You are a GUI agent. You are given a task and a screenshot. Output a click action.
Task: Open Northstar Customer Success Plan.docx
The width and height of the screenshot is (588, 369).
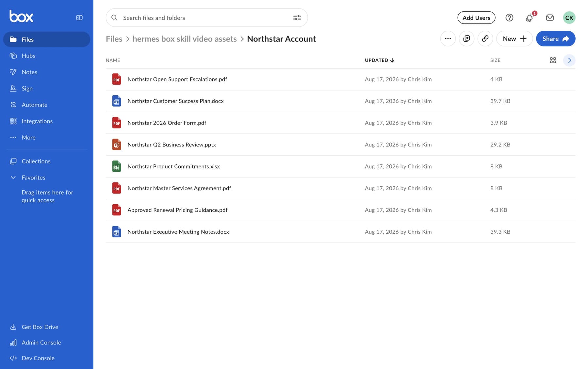[x=175, y=101]
